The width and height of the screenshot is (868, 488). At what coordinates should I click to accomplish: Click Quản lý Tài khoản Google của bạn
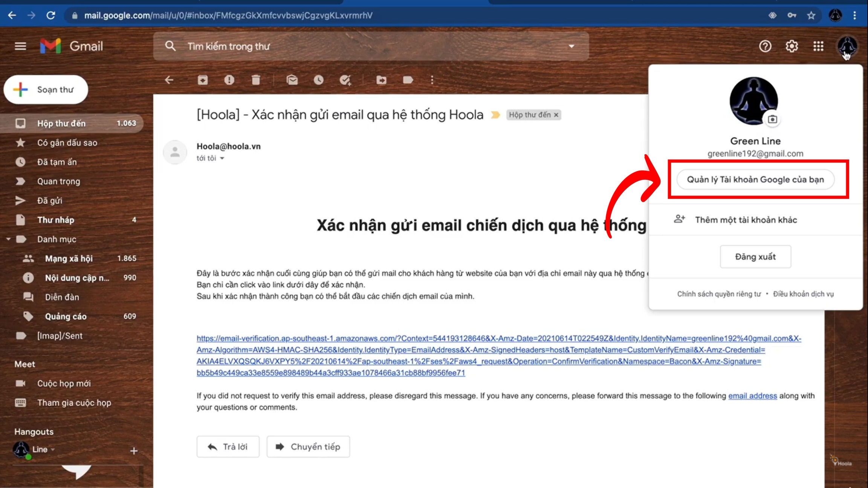(755, 179)
